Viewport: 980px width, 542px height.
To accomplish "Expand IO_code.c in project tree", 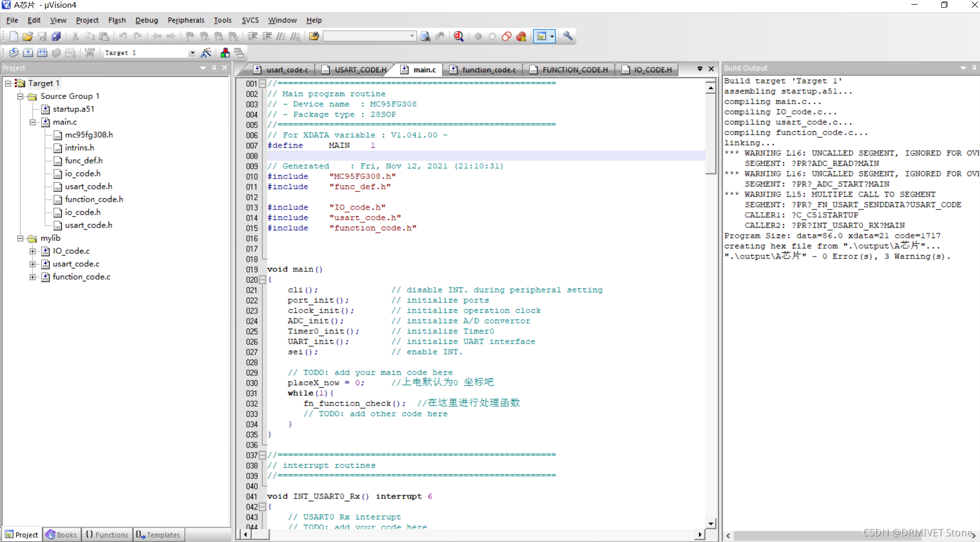I will pyautogui.click(x=33, y=251).
